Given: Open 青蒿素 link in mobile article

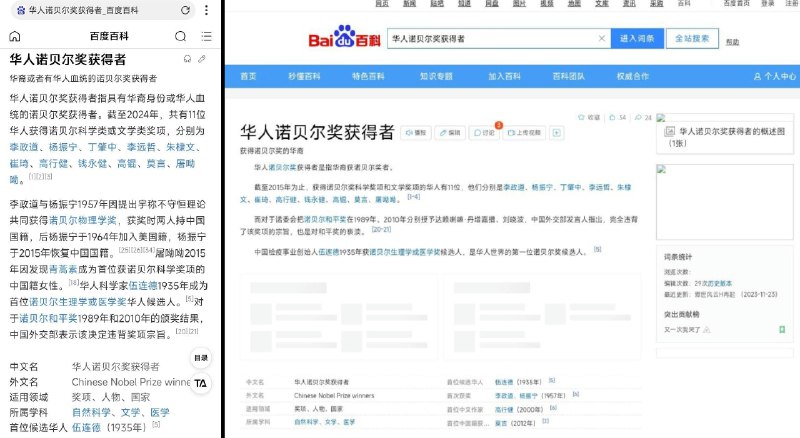Looking at the screenshot, I should pyautogui.click(x=63, y=269).
